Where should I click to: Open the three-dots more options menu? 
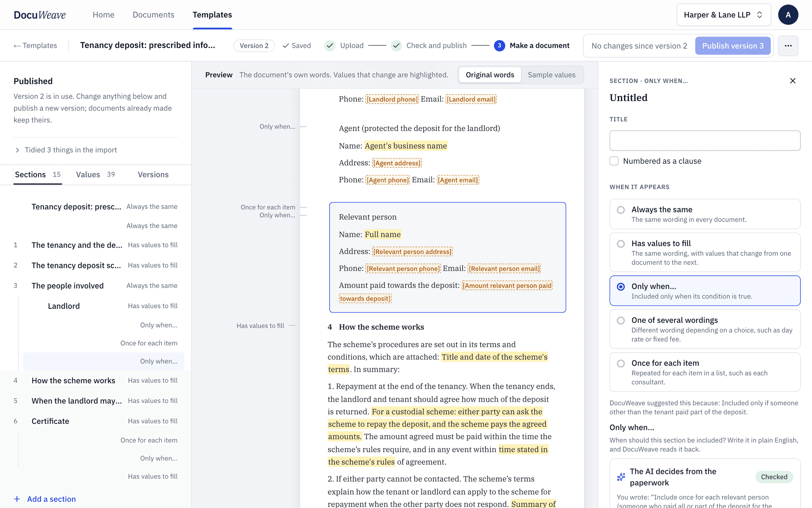(x=788, y=46)
